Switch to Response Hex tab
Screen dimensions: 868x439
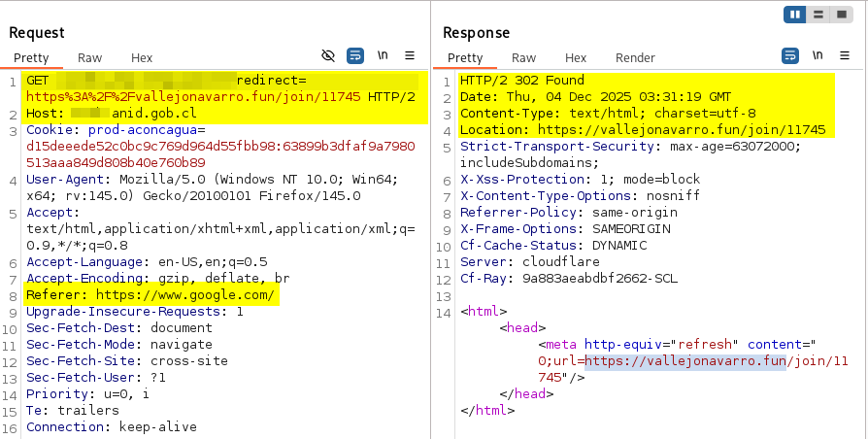pyautogui.click(x=576, y=57)
